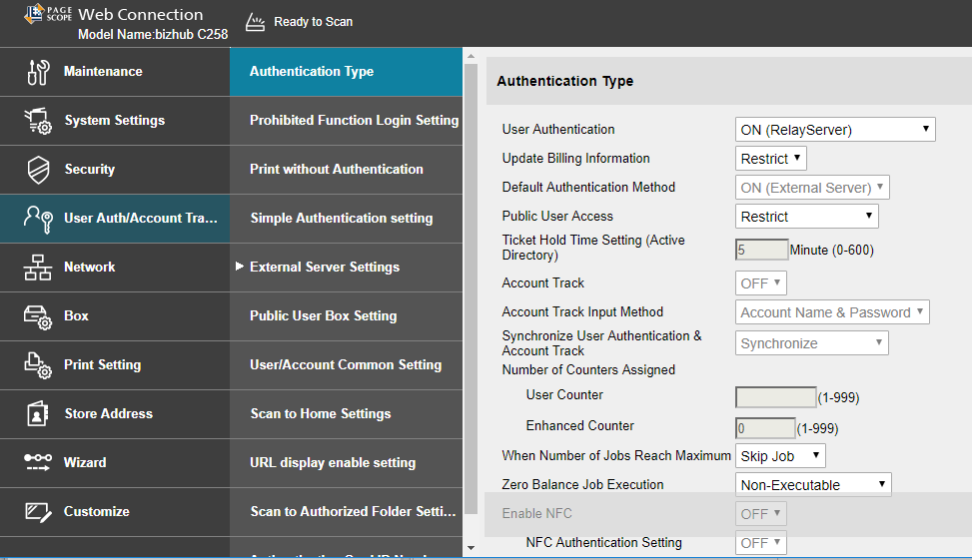Open the Public User Access dropdown
972x560 pixels.
(806, 217)
